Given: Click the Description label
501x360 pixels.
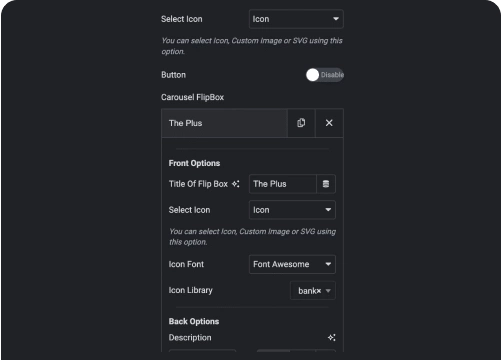Looking at the screenshot, I should tap(190, 338).
